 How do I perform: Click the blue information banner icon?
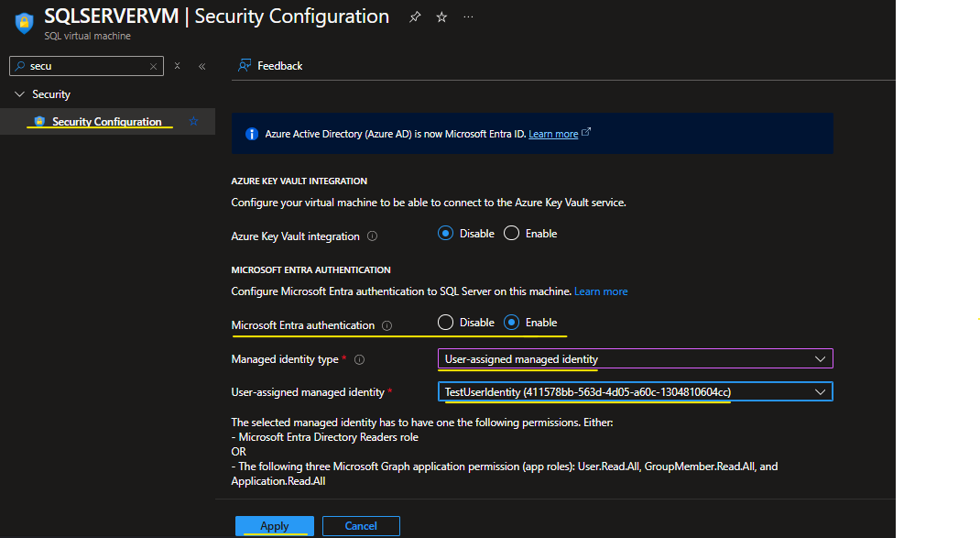[x=252, y=134]
